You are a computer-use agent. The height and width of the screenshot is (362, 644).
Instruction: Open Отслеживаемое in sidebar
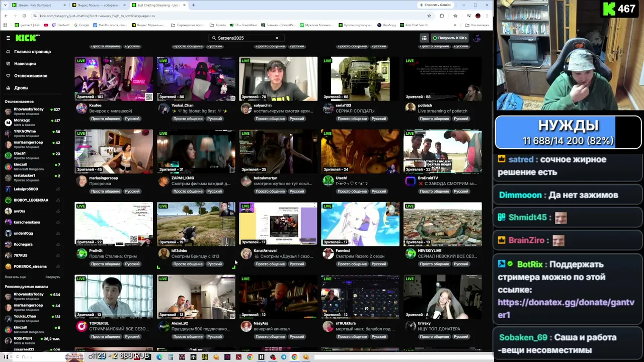click(x=30, y=76)
